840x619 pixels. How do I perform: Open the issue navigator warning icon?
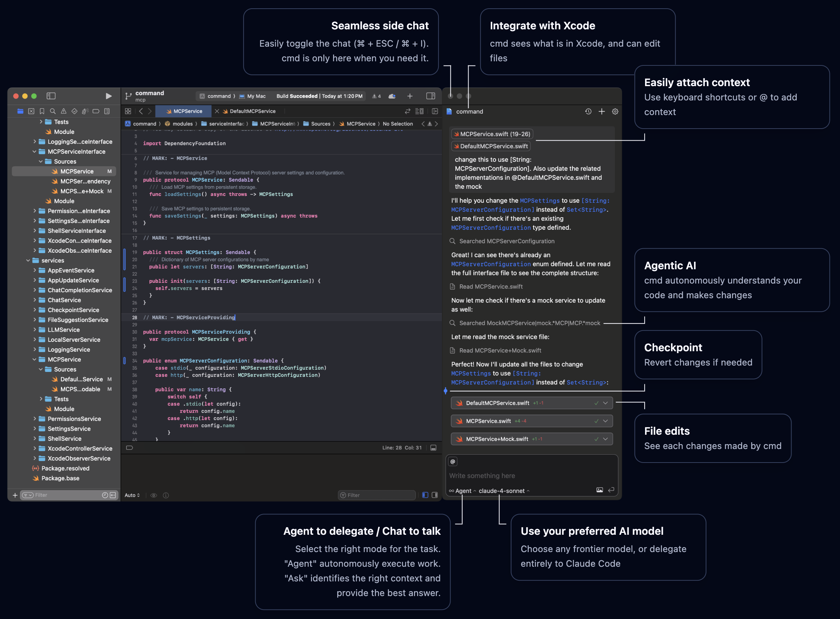pyautogui.click(x=64, y=111)
